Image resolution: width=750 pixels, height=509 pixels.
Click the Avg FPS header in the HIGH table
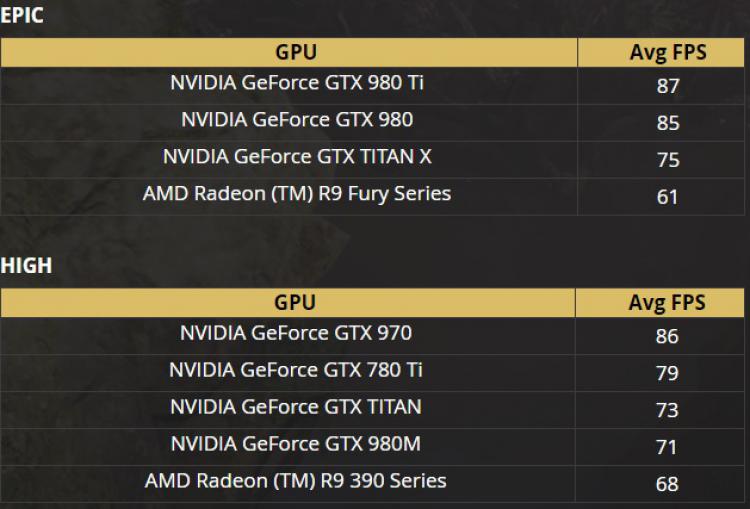pyautogui.click(x=667, y=303)
